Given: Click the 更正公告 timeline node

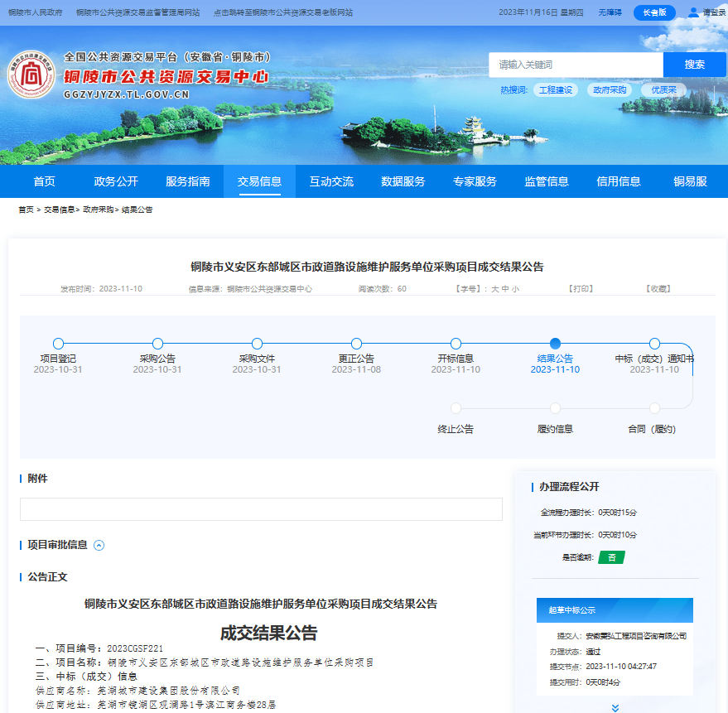Looking at the screenshot, I should coord(356,344).
